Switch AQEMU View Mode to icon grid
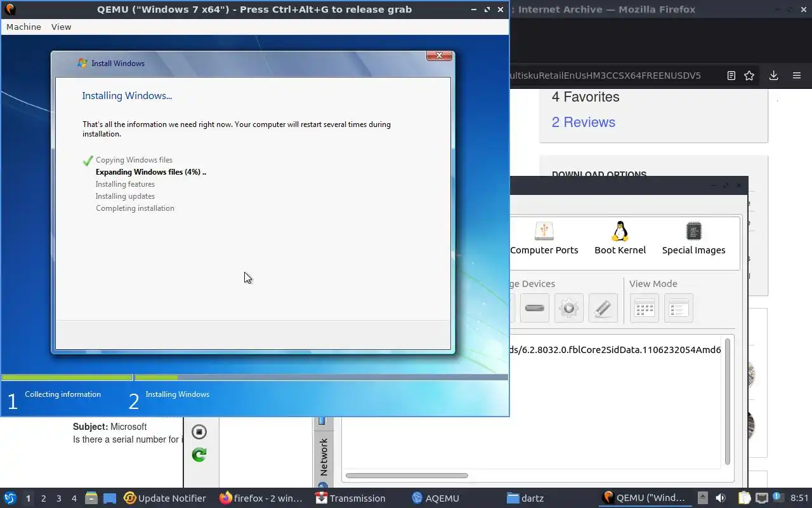 (x=645, y=309)
